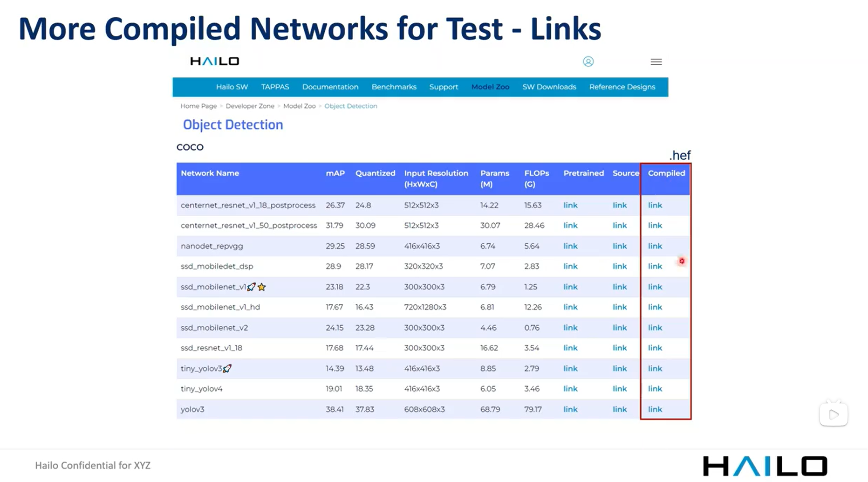Click the video play button overlay
868x482 pixels.
[834, 414]
